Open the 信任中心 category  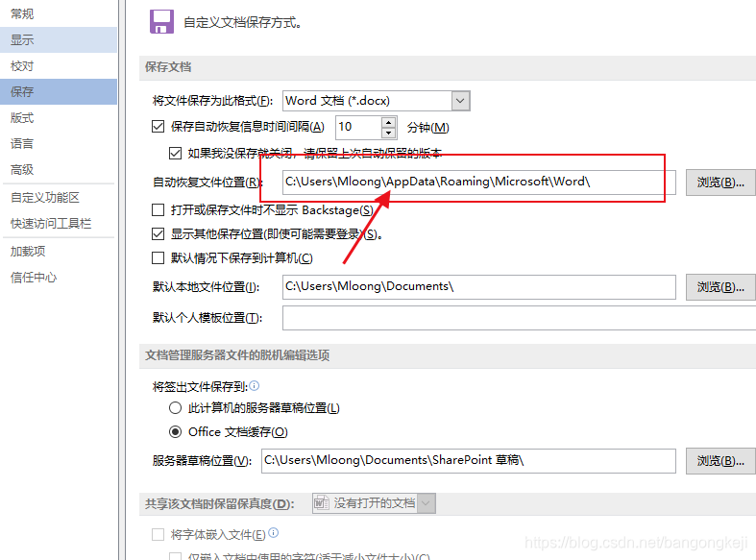coord(59,278)
